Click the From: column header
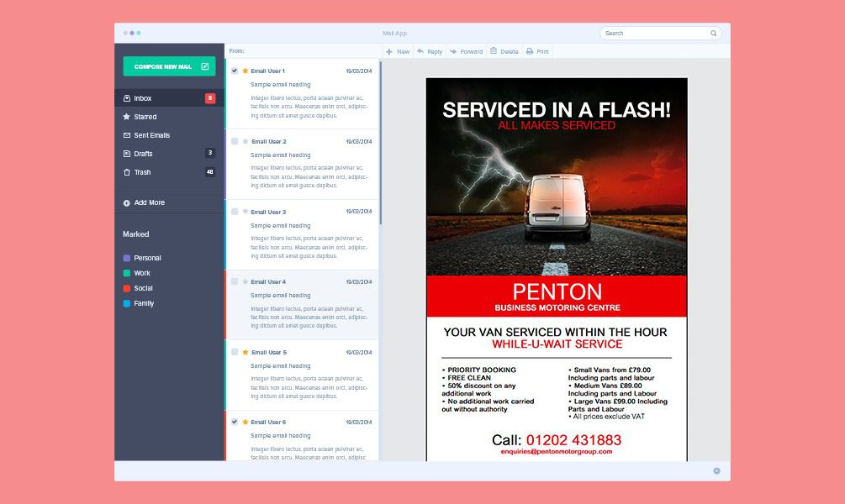 [236, 50]
